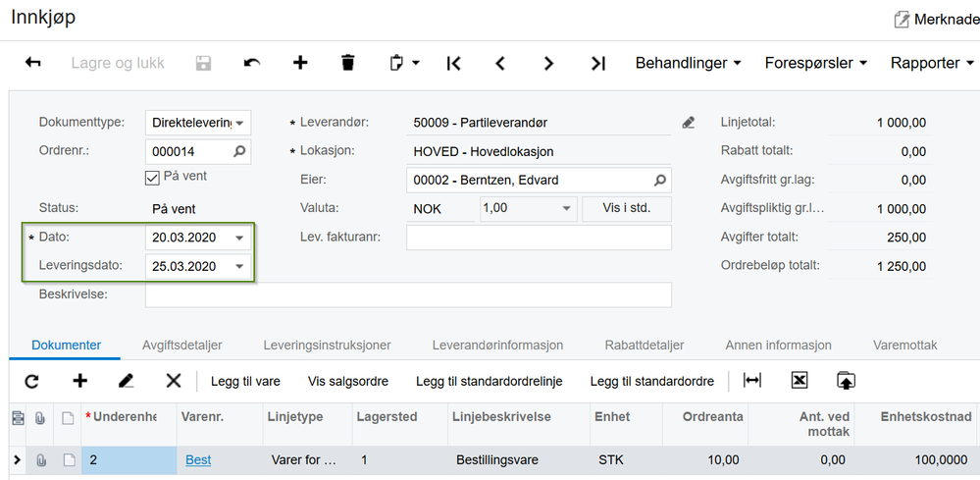Click the back arrow icon in toolbar
This screenshot has height=480, width=980.
pyautogui.click(x=32, y=63)
